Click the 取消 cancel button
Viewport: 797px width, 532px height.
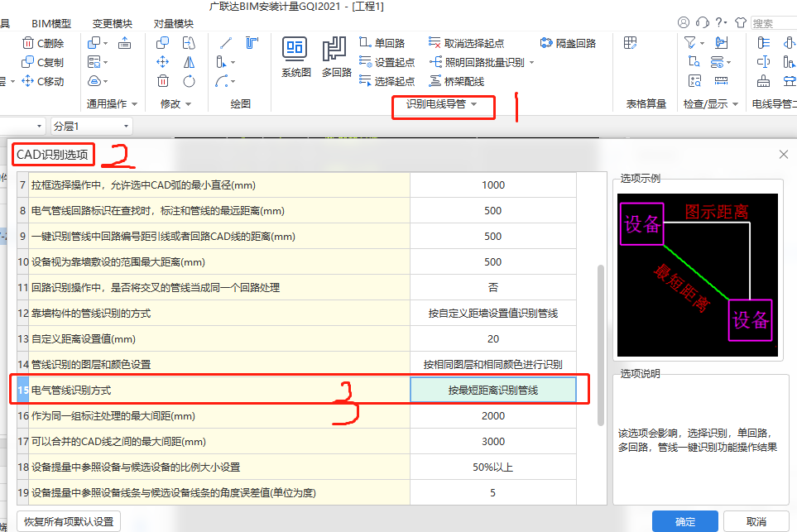756,521
